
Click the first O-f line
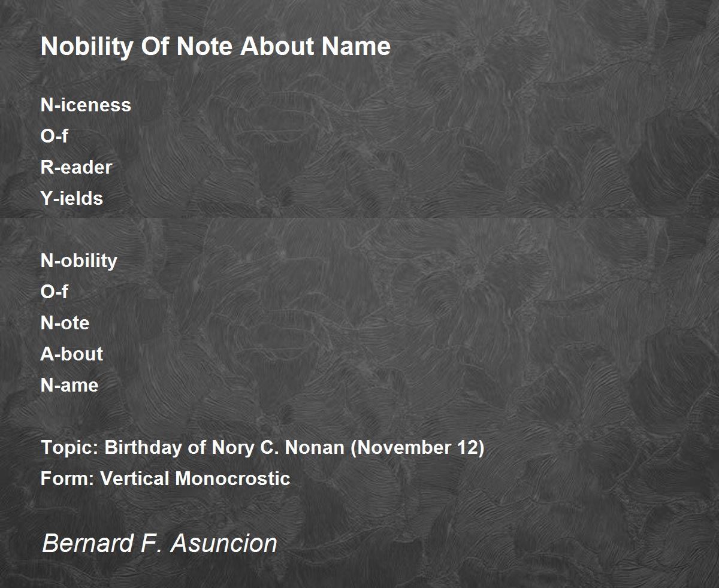click(x=54, y=136)
